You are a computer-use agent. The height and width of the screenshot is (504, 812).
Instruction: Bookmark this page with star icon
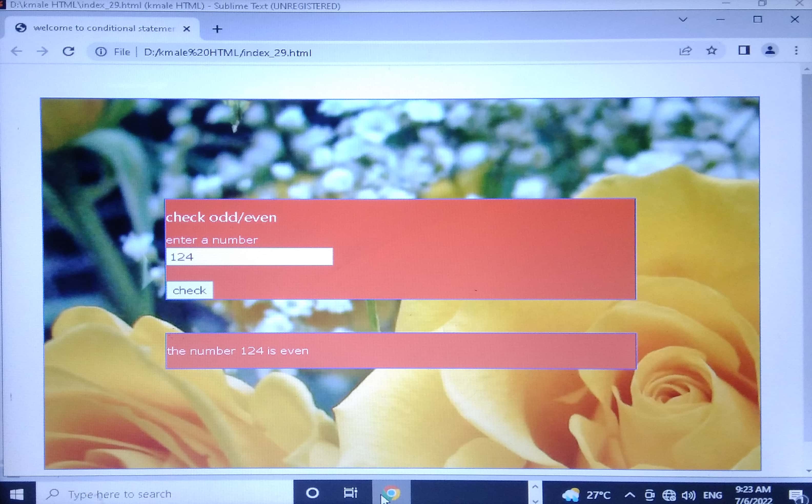click(712, 51)
